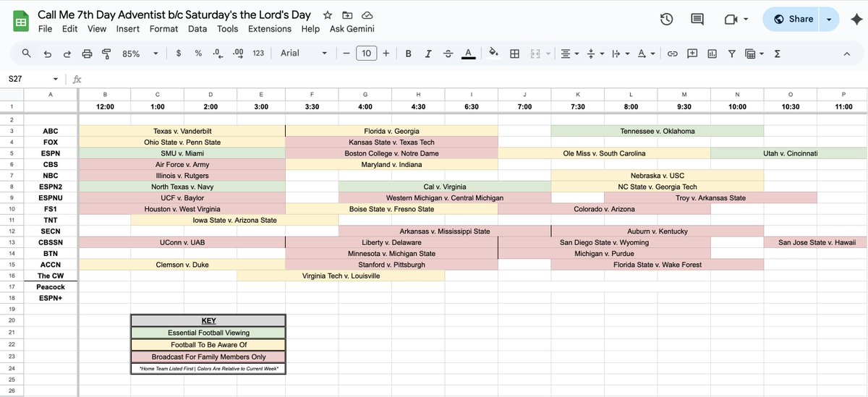Viewport: 868px width, 397px height.
Task: Increase decimal places
Action: click(238, 54)
